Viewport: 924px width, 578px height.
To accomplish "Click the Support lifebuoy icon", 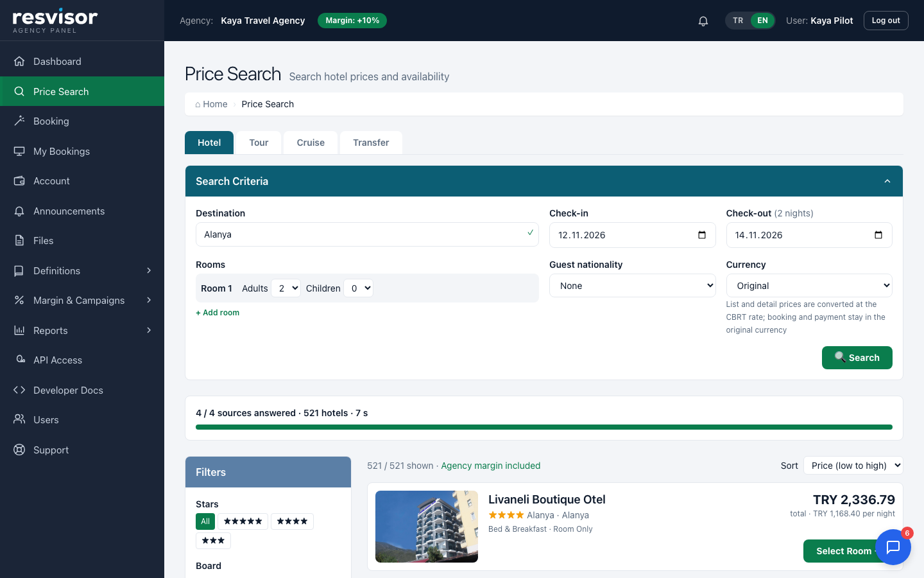I will [19, 450].
